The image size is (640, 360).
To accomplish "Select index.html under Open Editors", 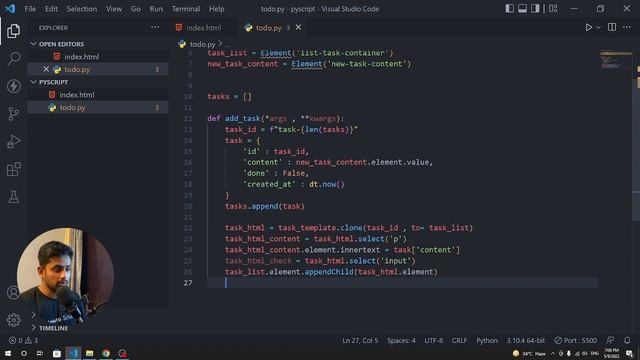I will point(98,57).
